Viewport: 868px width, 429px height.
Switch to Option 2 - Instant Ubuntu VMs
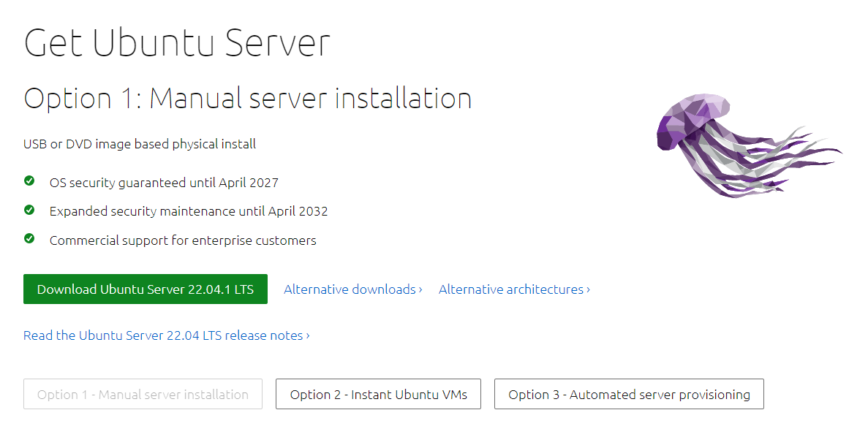tap(379, 394)
